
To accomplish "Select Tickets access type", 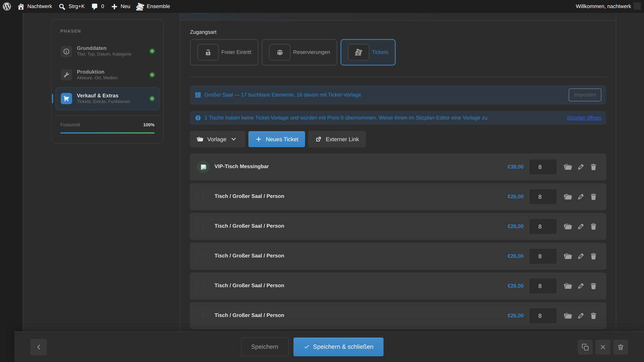I will click(x=368, y=52).
